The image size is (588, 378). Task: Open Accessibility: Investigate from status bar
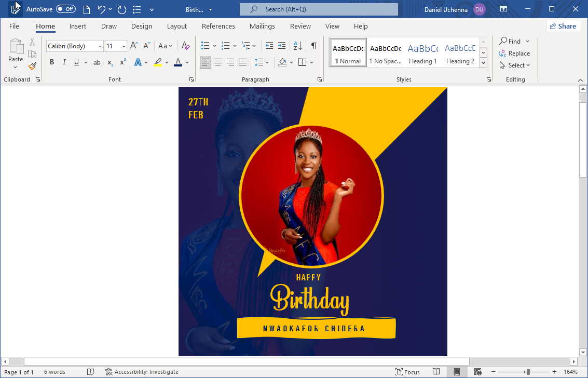coord(142,372)
